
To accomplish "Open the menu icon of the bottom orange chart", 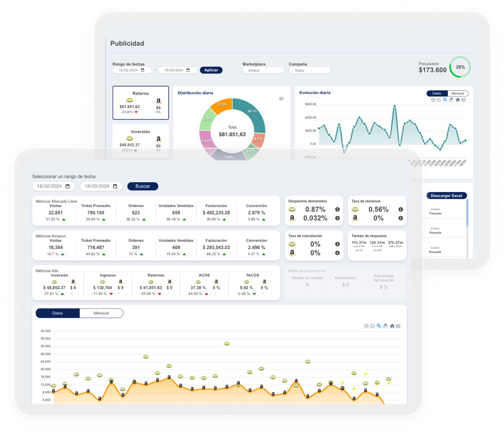I will [398, 326].
